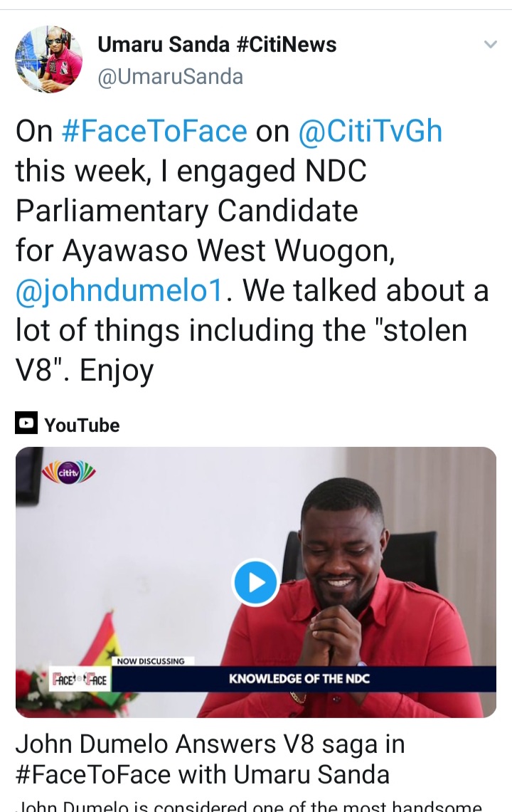Open the 'John Dumelo Answers V8 saga' title
The image size is (512, 812).
point(210,759)
